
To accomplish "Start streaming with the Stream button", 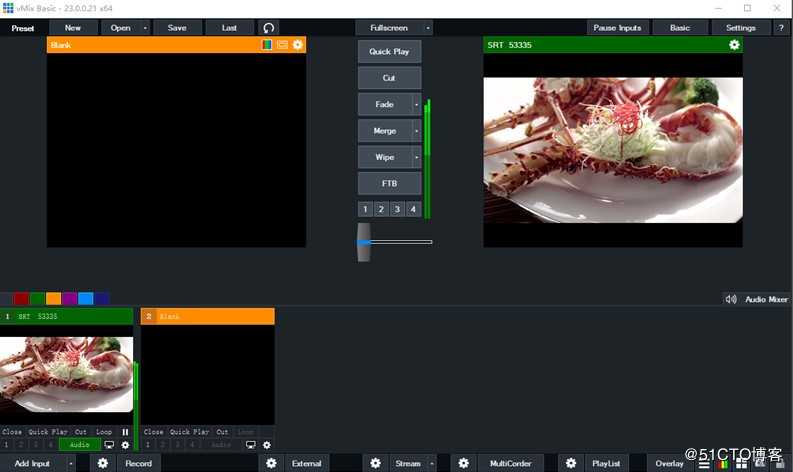I will tap(408, 463).
